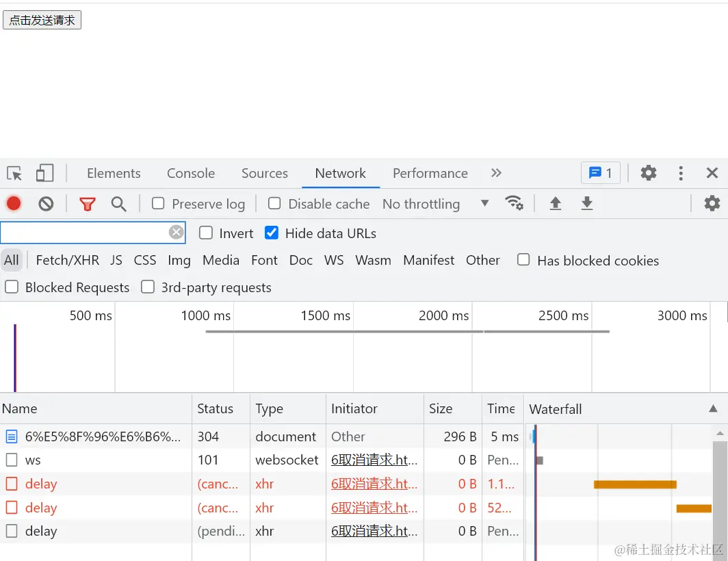Image resolution: width=728 pixels, height=561 pixels.
Task: Expand the more tabs chevron
Action: [x=496, y=173]
